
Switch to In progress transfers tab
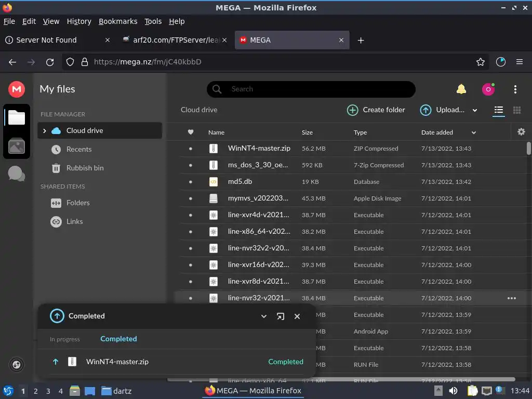[x=65, y=339]
